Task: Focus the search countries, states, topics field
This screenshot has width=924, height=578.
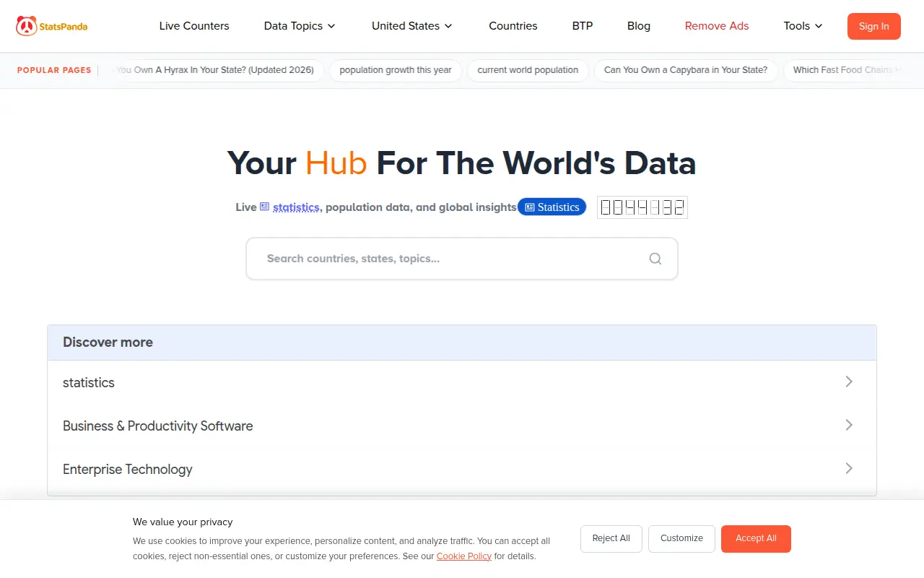Action: pyautogui.click(x=462, y=259)
